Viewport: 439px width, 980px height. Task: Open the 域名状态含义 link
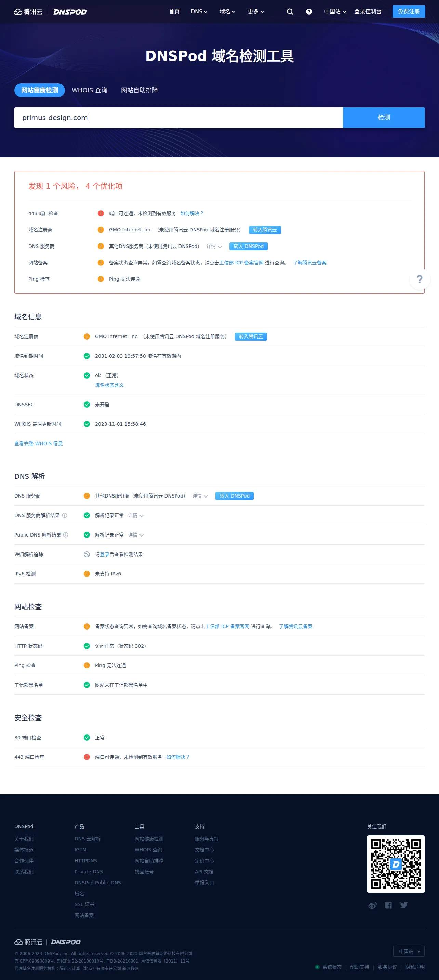click(109, 385)
